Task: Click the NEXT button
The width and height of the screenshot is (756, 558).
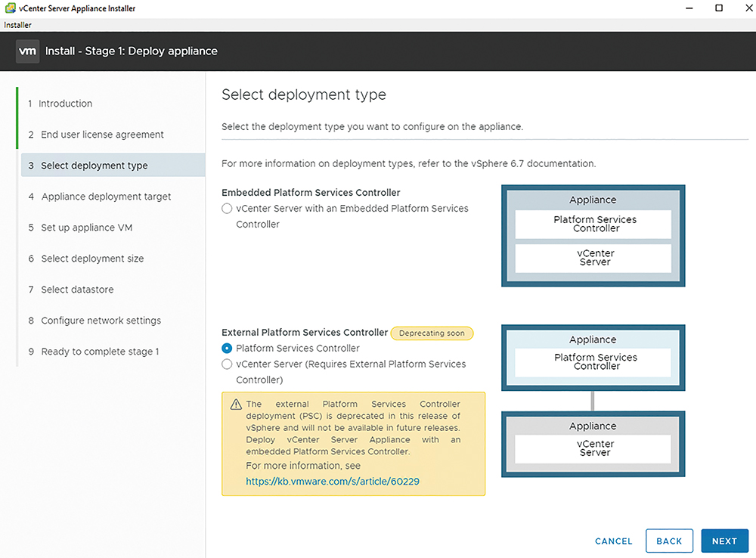Action: coord(725,541)
